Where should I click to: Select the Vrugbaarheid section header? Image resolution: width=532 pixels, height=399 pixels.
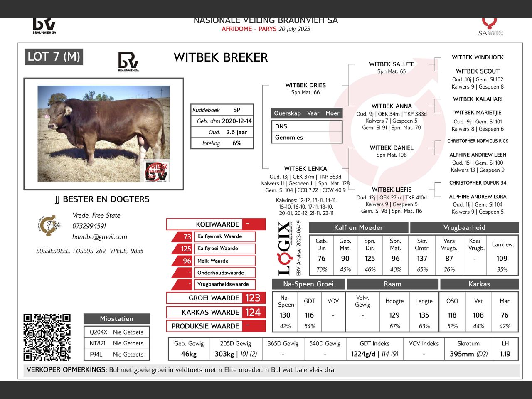pos(464,227)
